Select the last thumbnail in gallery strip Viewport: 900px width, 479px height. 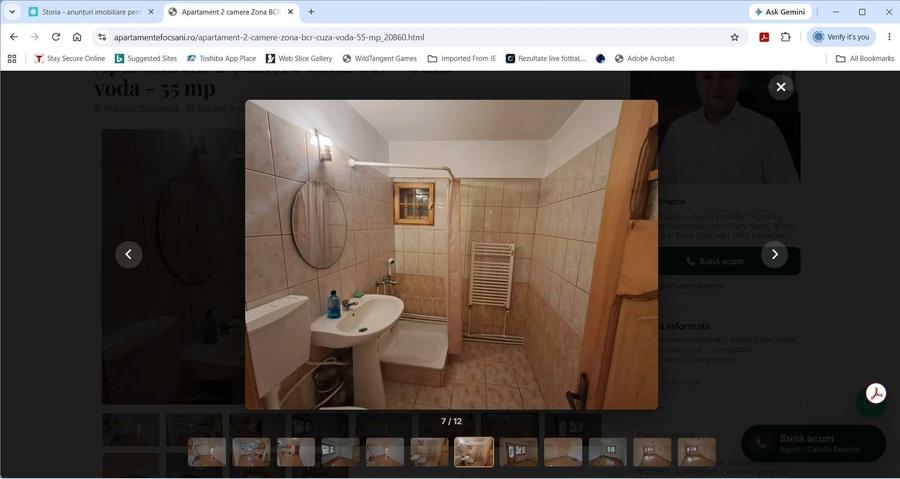(x=697, y=452)
